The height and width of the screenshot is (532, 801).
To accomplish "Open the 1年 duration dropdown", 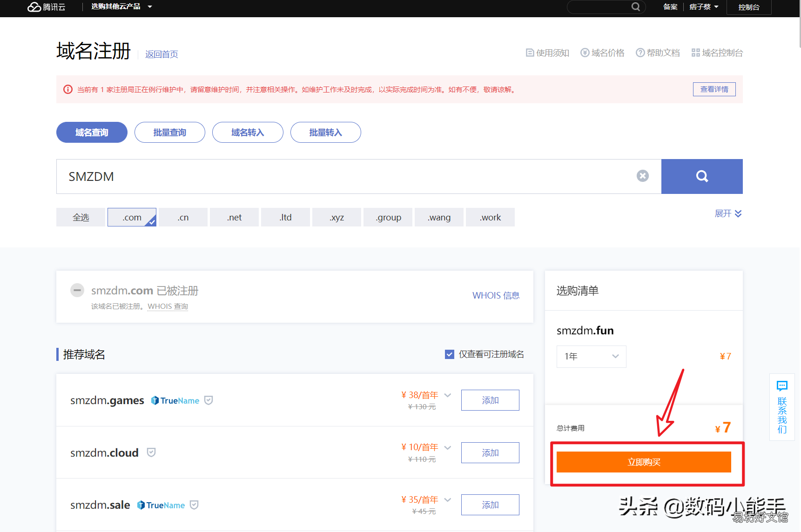I will click(592, 356).
